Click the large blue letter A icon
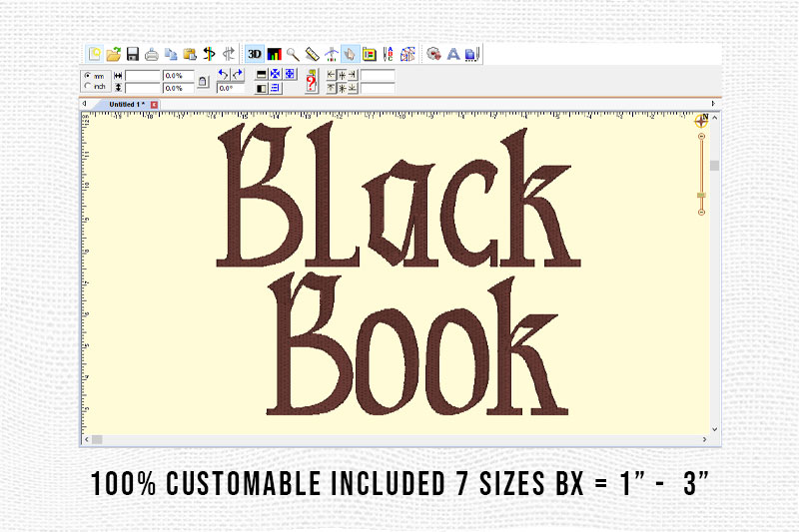Image resolution: width=799 pixels, height=532 pixels. point(453,54)
